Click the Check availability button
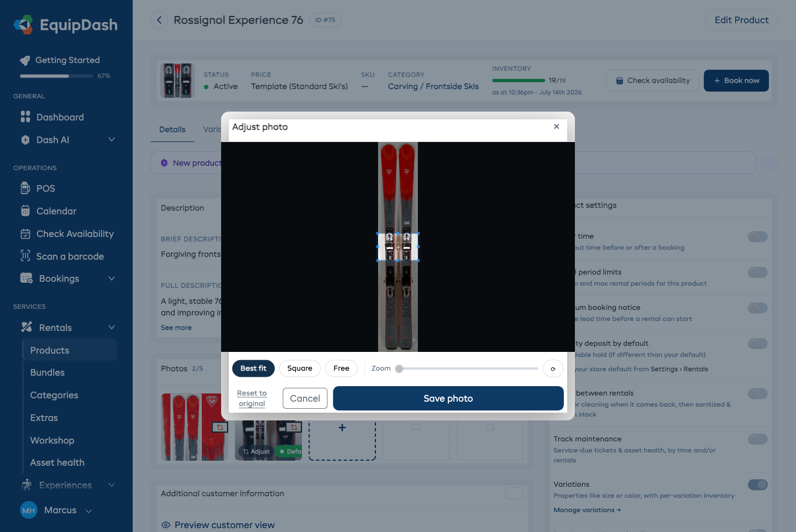 click(x=652, y=81)
